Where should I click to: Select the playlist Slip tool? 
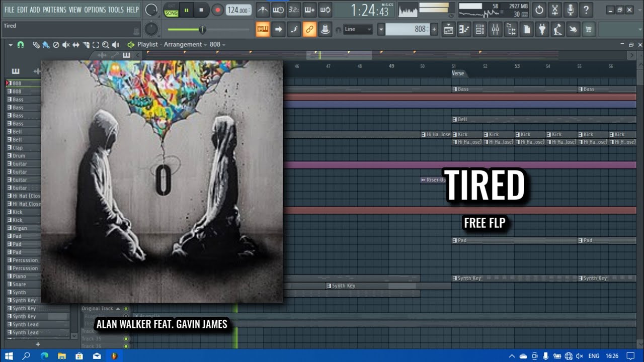[x=76, y=45]
